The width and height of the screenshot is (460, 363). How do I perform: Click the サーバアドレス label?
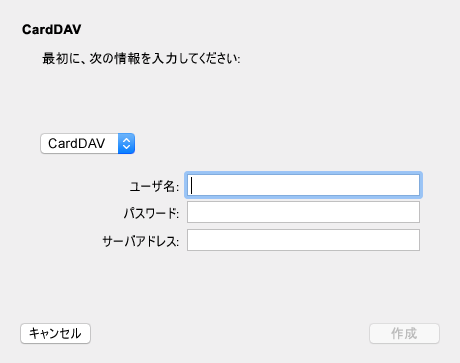[x=141, y=241]
